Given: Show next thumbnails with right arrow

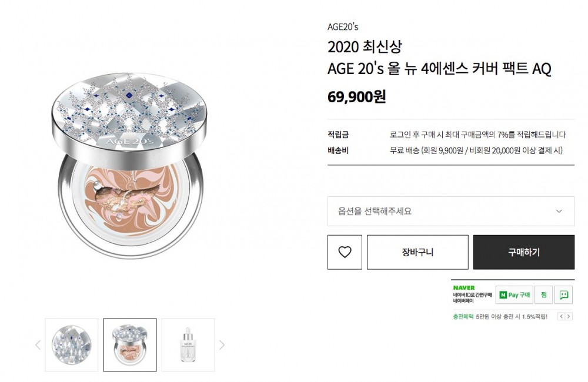Looking at the screenshot, I should [x=222, y=345].
